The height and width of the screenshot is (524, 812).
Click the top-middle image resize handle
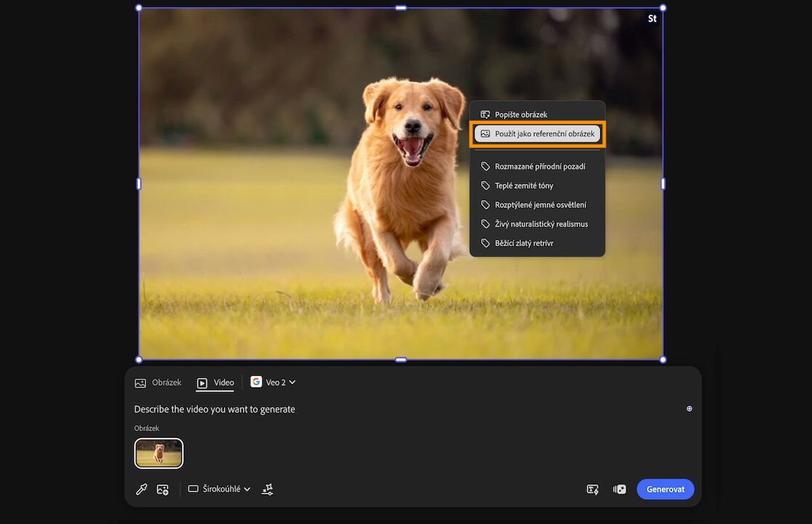coord(401,8)
